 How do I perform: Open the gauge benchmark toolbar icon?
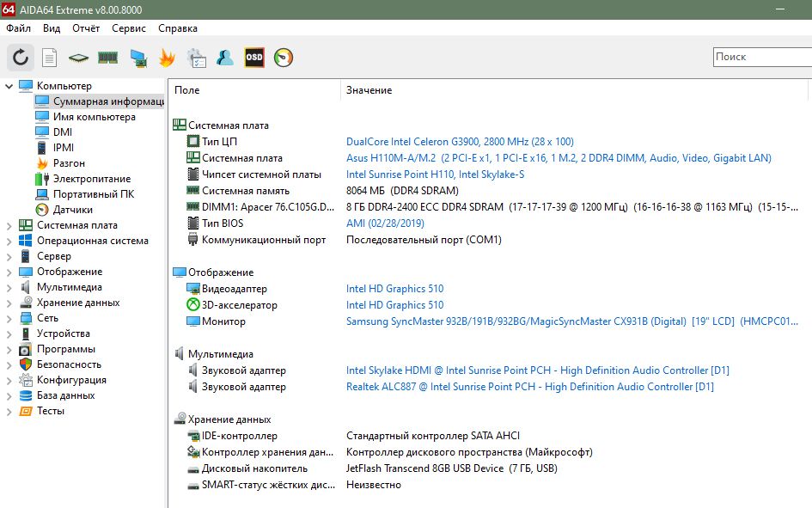click(x=284, y=58)
